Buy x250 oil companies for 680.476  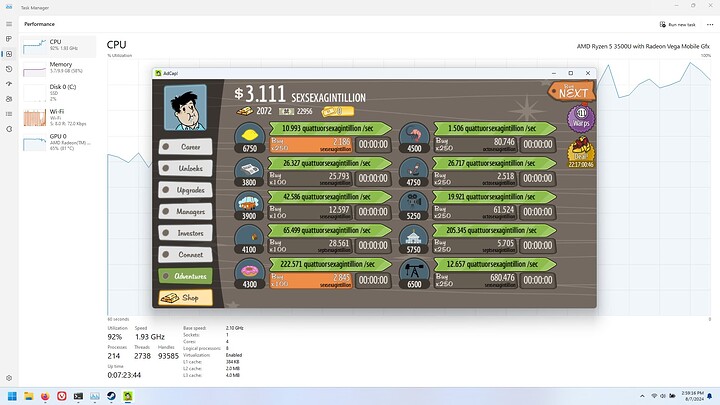(475, 280)
